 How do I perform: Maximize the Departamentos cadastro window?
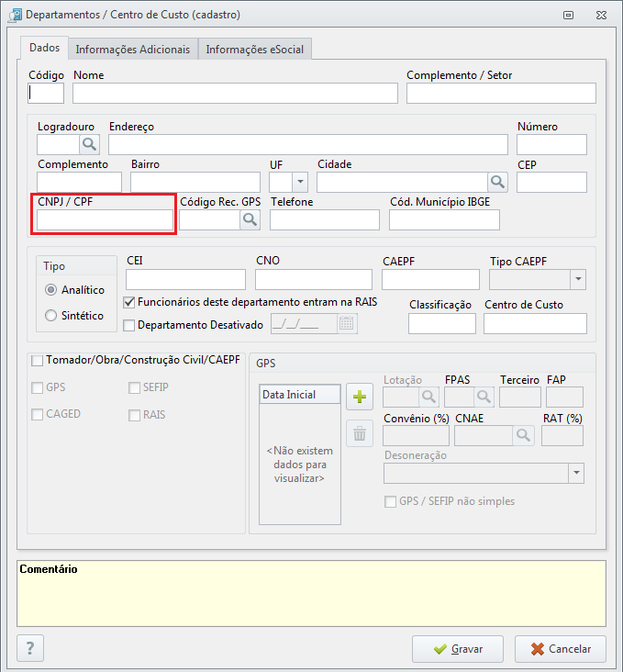tap(568, 15)
